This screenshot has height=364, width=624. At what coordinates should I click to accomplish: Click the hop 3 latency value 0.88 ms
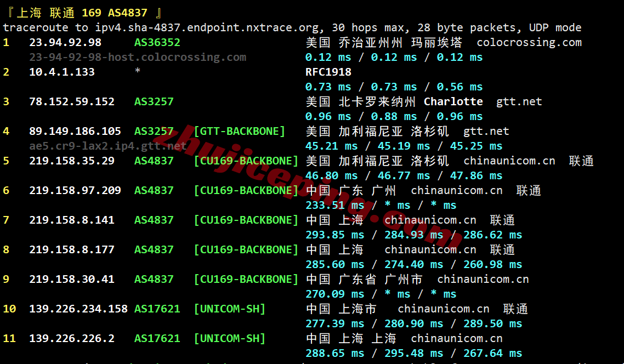coord(394,116)
